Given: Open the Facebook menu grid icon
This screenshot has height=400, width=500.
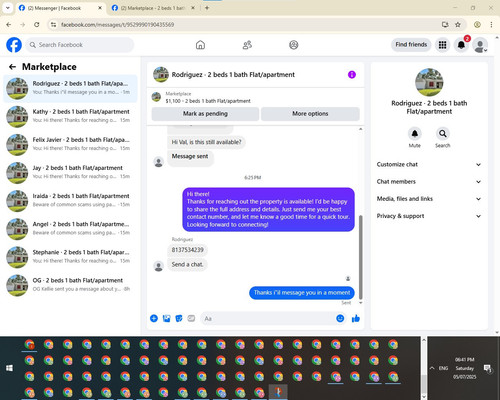Looking at the screenshot, I should pos(442,45).
